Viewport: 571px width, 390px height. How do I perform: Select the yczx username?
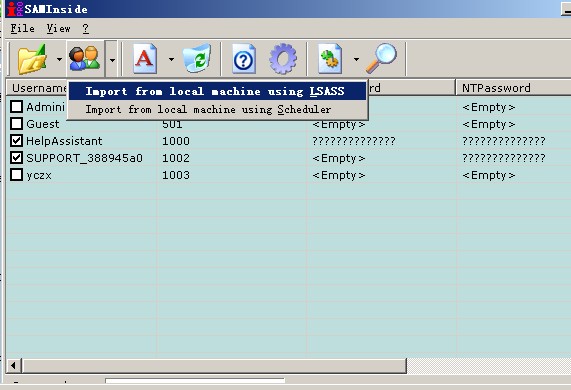(39, 176)
